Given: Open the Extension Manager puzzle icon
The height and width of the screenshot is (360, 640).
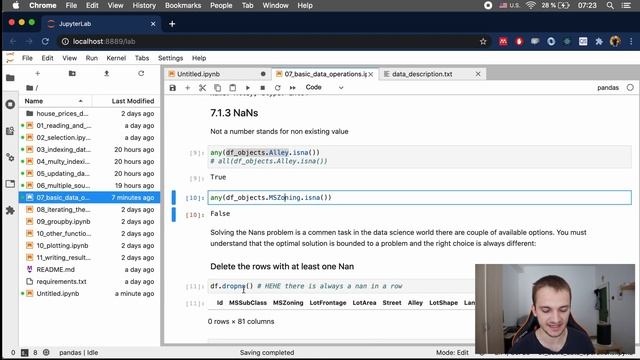Looking at the screenshot, I should pyautogui.click(x=10, y=211).
